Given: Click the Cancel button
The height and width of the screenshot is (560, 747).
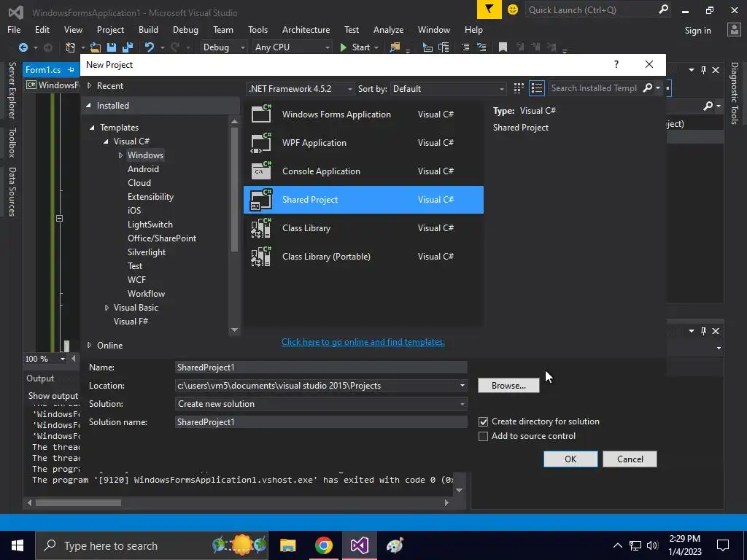Looking at the screenshot, I should coord(630,459).
